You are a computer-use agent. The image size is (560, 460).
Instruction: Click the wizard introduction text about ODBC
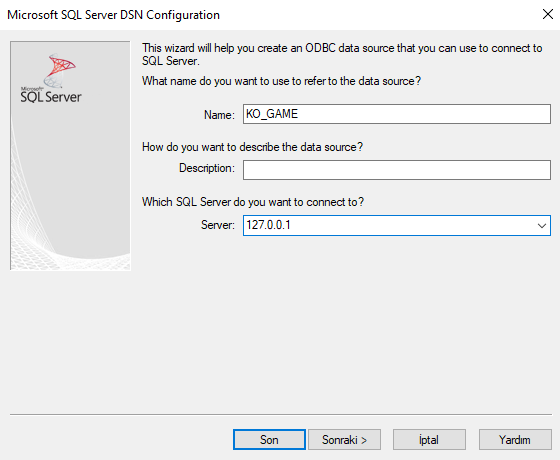(x=342, y=54)
